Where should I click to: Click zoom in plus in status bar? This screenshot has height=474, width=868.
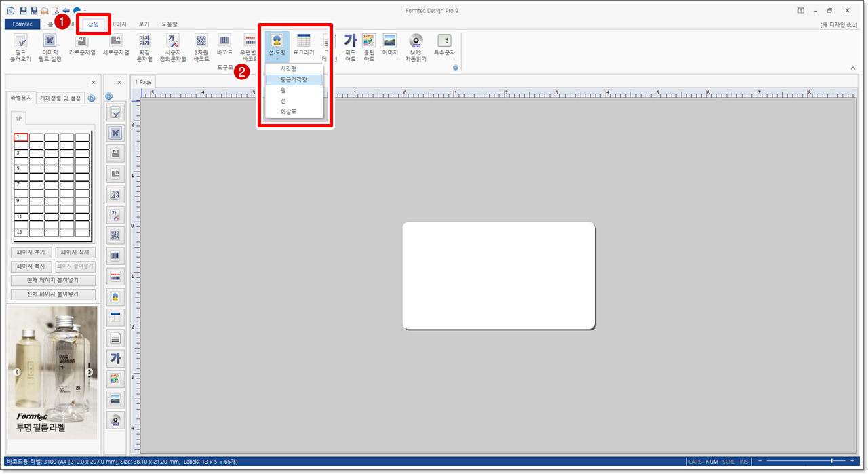tap(852, 461)
